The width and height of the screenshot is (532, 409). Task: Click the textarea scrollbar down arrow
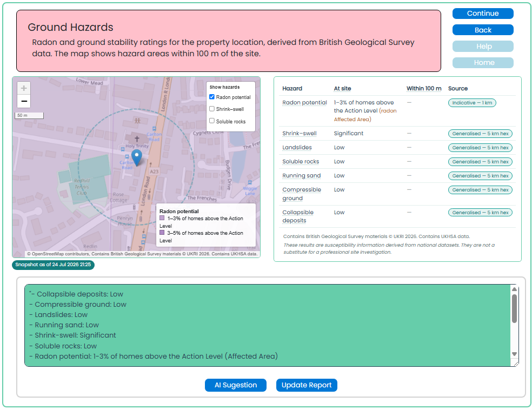tap(514, 354)
